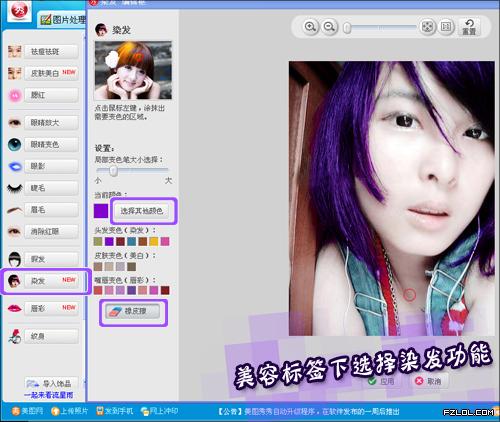Select the 橡皮擦 eraser button
500x422 pixels.
pos(133,311)
